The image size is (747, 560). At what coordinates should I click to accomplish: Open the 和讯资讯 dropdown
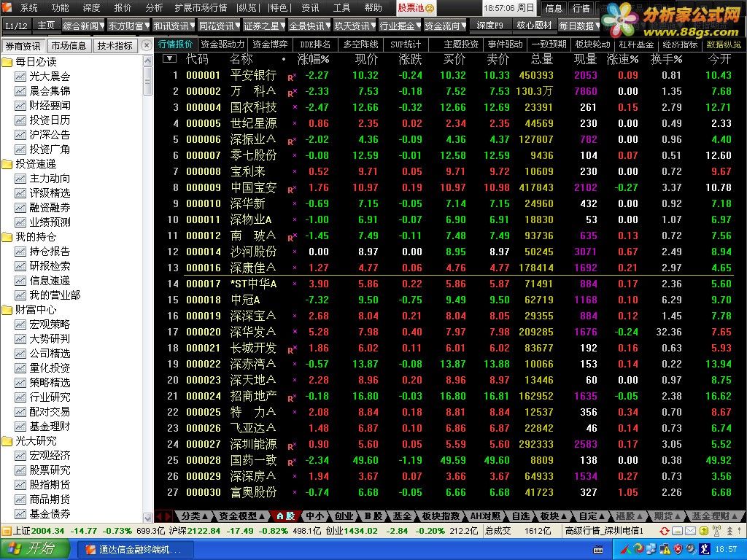174,26
